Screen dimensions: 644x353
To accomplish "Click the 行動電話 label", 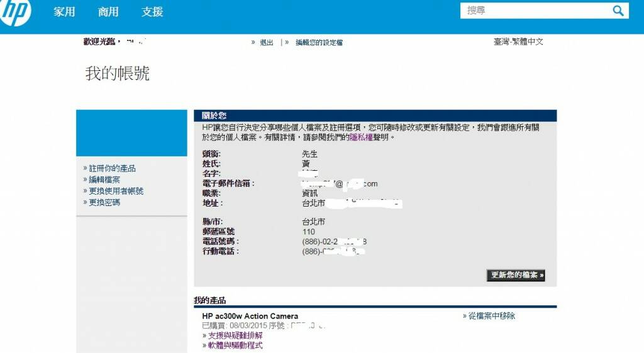I will point(221,251).
